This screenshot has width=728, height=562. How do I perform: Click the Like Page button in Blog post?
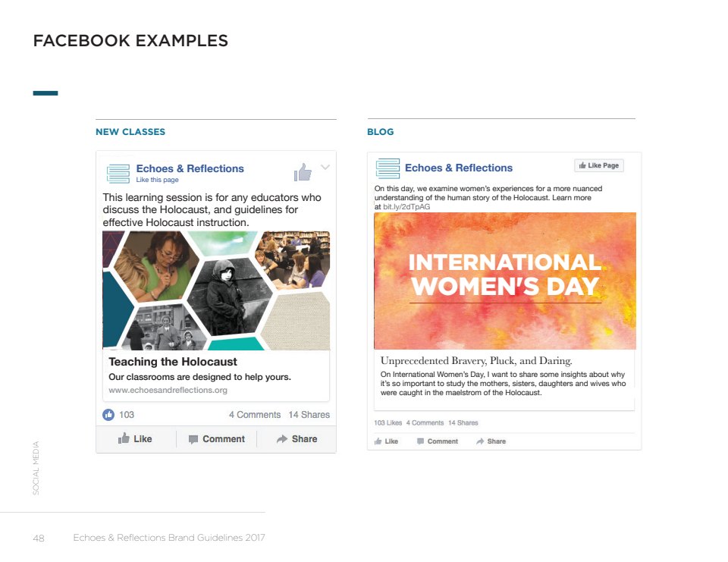[x=599, y=165]
